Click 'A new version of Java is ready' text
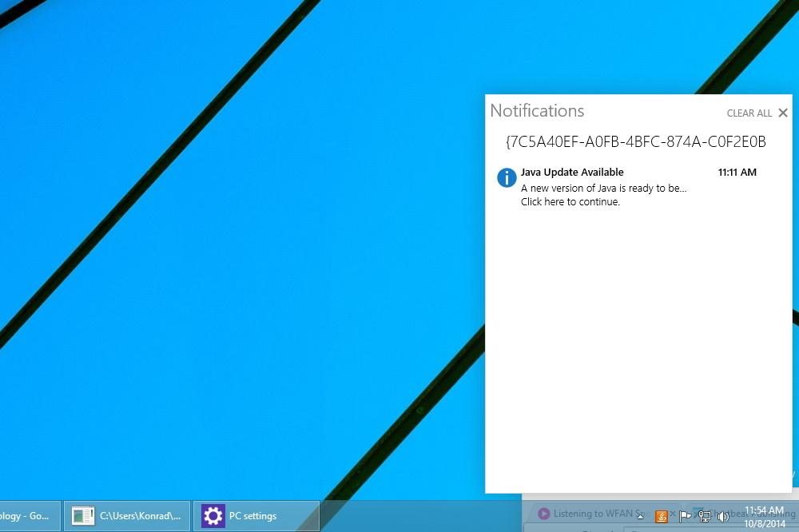 [x=603, y=188]
